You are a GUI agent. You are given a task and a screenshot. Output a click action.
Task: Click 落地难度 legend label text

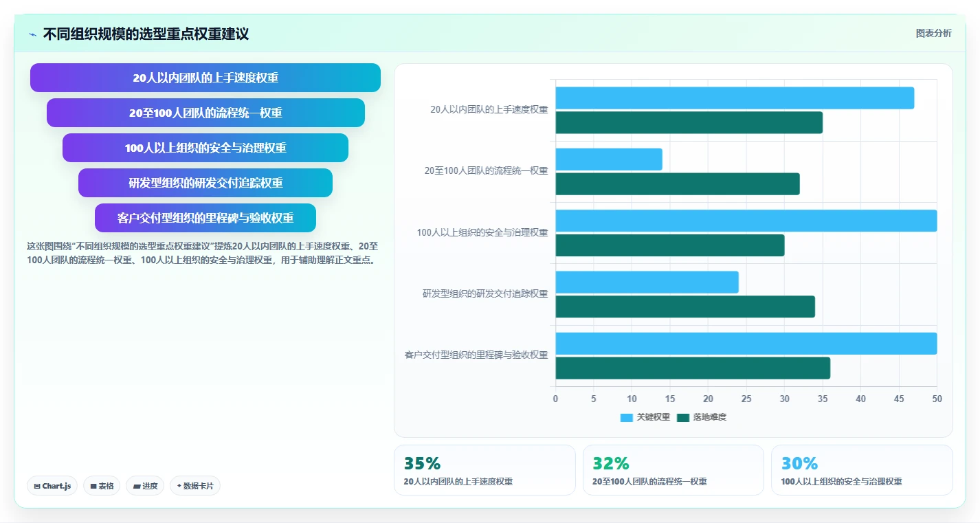pyautogui.click(x=709, y=417)
